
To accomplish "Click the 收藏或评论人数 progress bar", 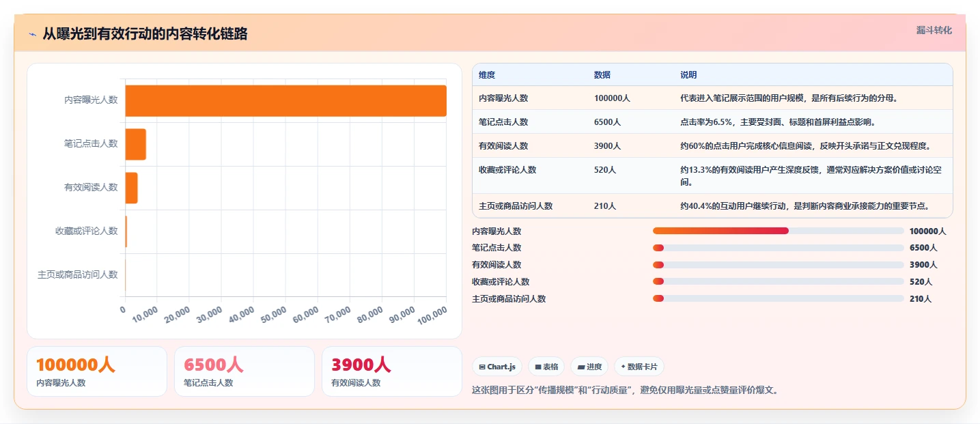I will coord(778,281).
